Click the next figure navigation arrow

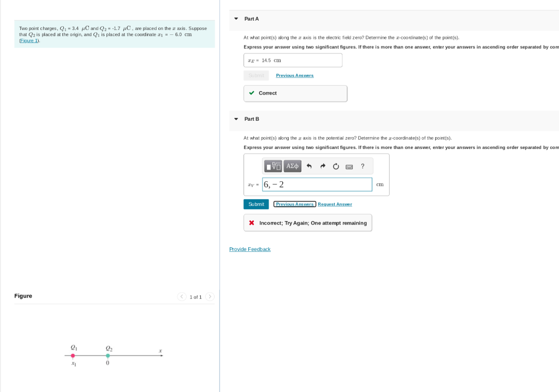pyautogui.click(x=210, y=296)
